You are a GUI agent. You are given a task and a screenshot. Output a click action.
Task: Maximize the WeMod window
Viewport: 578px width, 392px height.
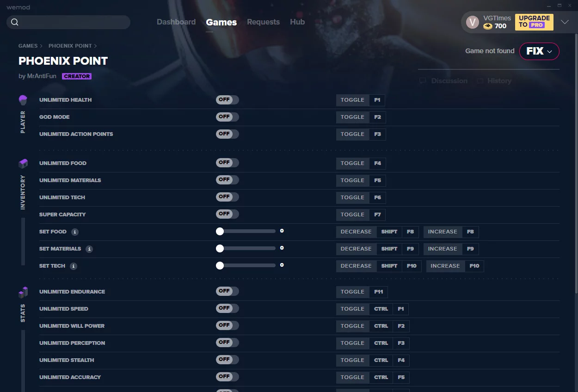click(x=559, y=6)
